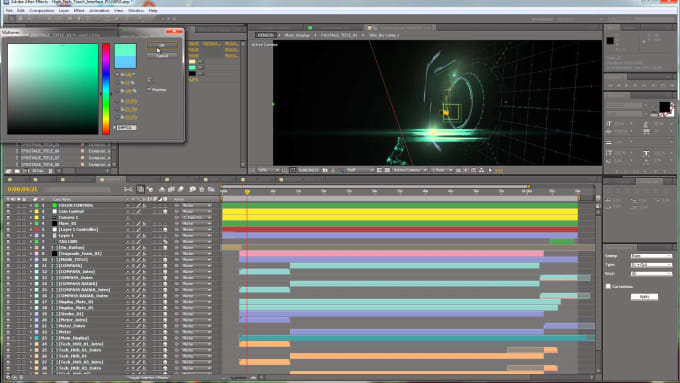This screenshot has height=383, width=680.
Task: Open the Easing dropdown in right panel
Action: [x=651, y=256]
